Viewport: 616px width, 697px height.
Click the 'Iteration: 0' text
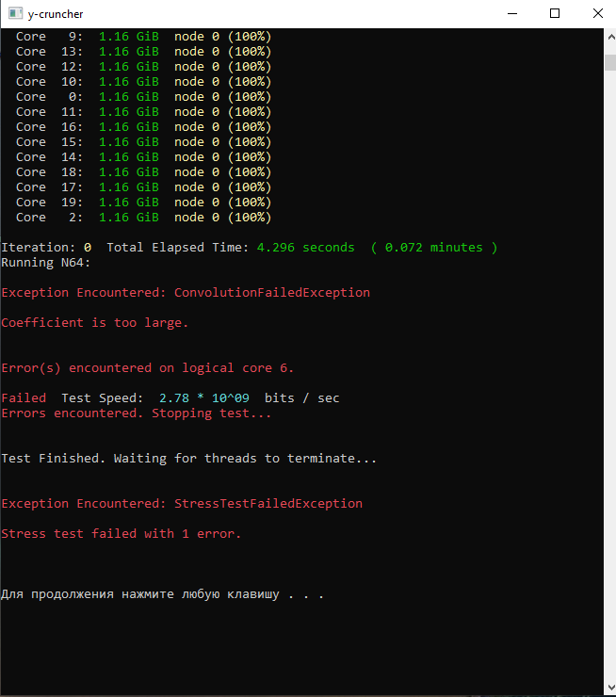pyautogui.click(x=46, y=248)
